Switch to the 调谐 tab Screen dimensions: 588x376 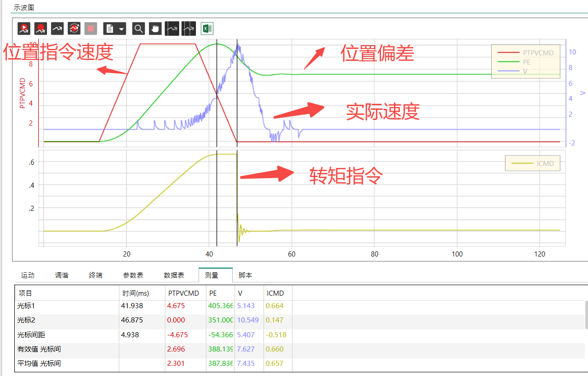62,275
